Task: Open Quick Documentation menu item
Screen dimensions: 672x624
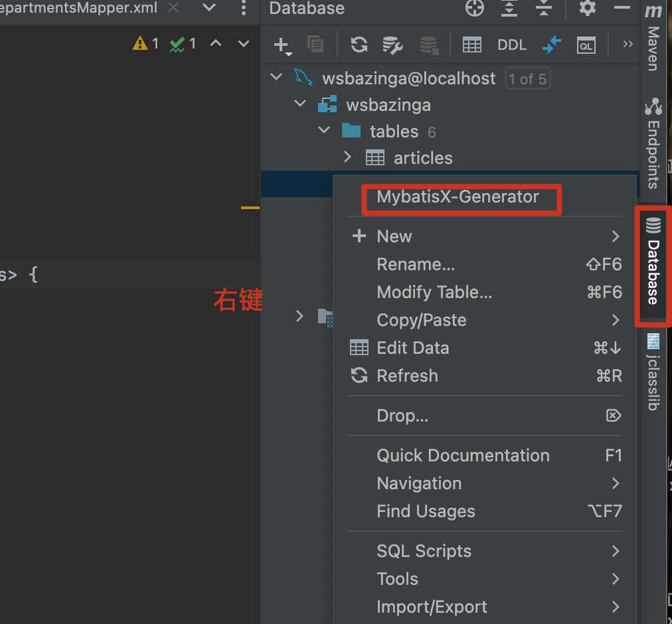Action: tap(485, 455)
